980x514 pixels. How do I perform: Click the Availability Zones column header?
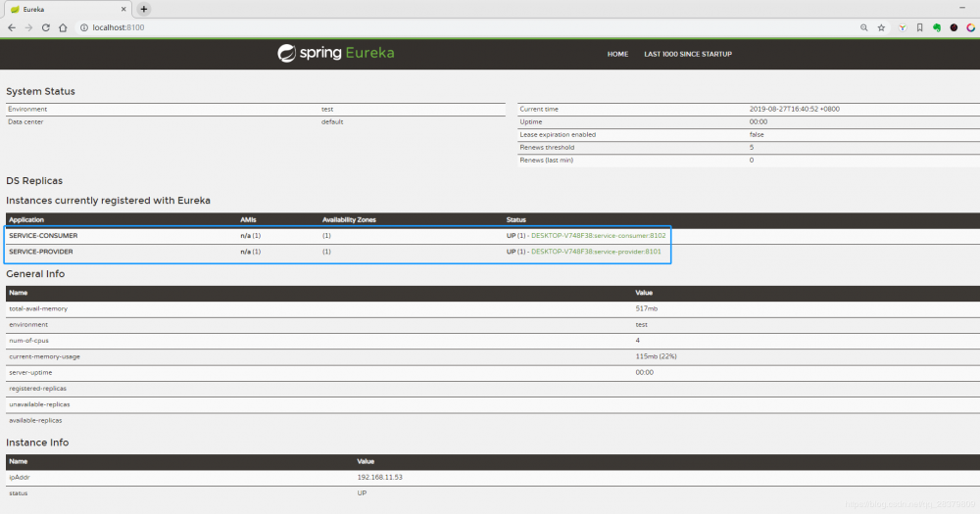[349, 220]
